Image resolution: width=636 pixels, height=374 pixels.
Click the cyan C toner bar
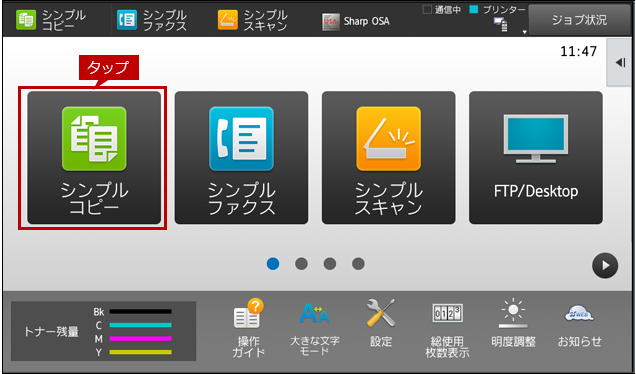click(140, 325)
